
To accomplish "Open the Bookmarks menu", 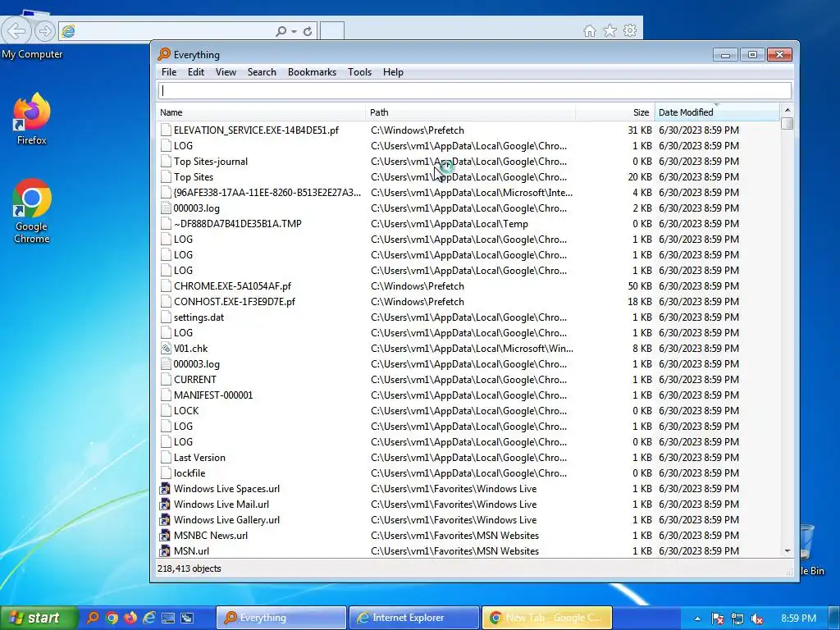I will [312, 72].
